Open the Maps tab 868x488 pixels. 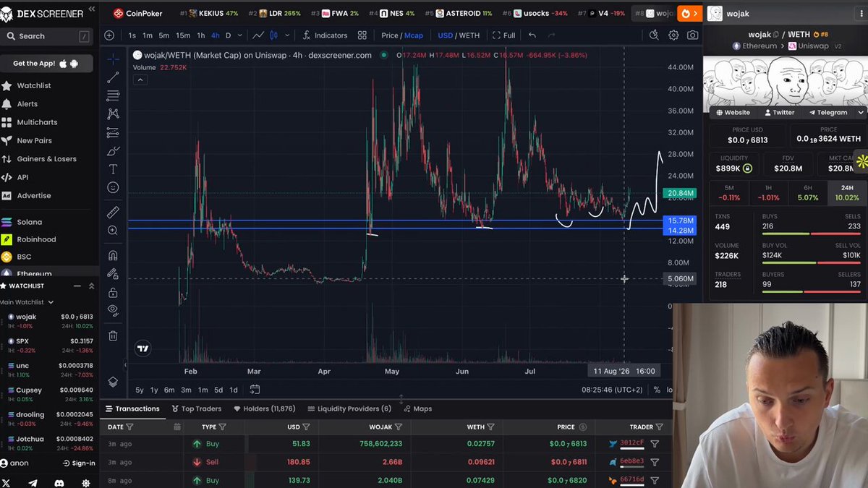coord(417,408)
